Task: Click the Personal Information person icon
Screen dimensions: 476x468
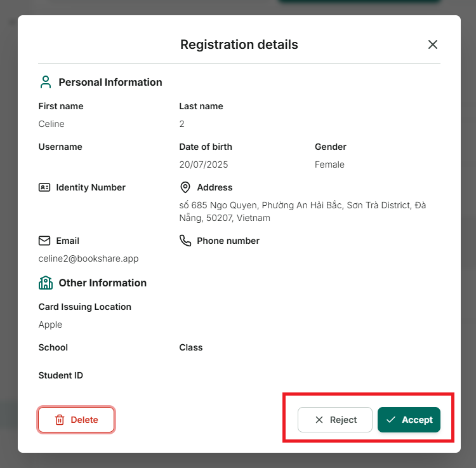Action: click(x=46, y=82)
